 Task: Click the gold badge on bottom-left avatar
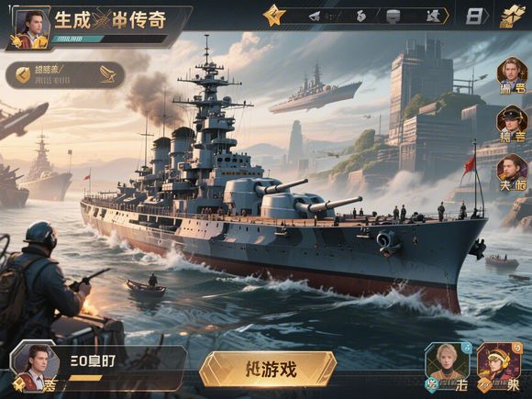[x=18, y=384]
